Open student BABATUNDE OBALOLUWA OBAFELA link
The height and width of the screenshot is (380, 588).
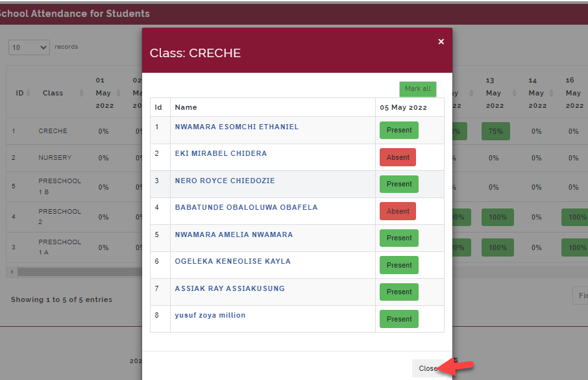coord(246,207)
